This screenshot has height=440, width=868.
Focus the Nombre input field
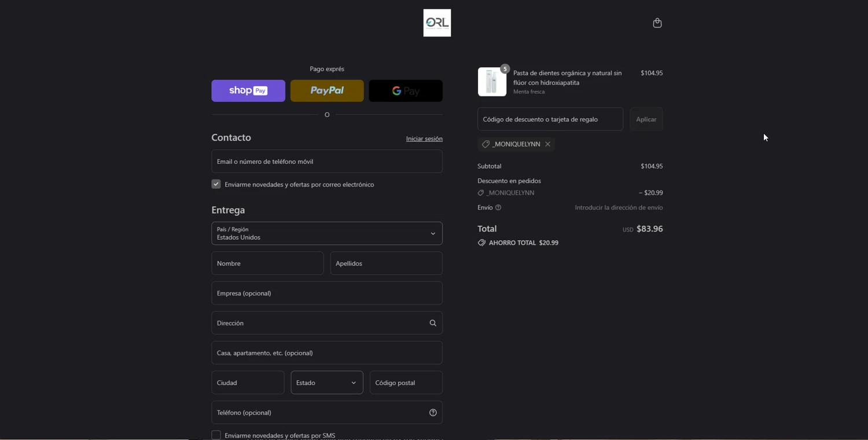[x=267, y=263]
